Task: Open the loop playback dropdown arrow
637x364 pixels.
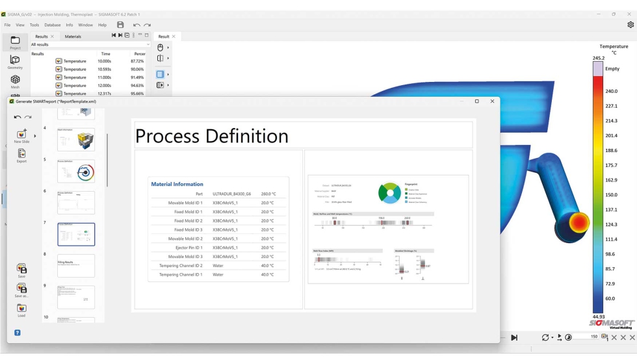Action: click(x=552, y=338)
